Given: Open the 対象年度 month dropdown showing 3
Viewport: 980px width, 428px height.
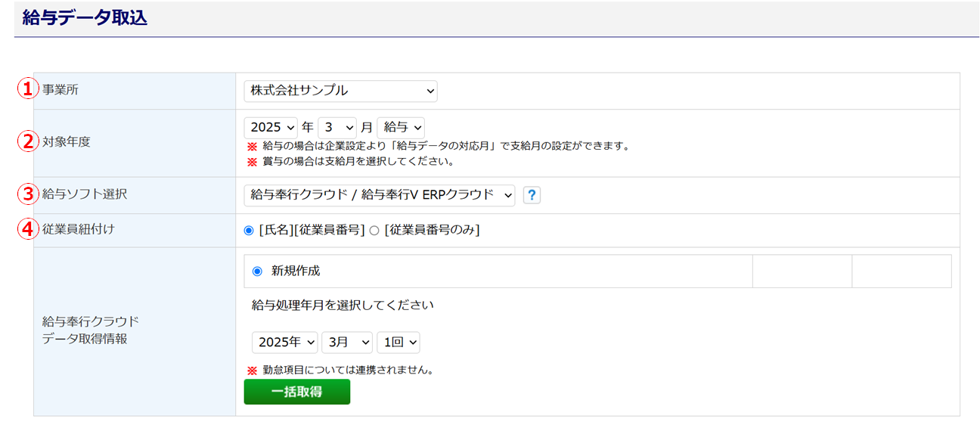Looking at the screenshot, I should tap(337, 128).
